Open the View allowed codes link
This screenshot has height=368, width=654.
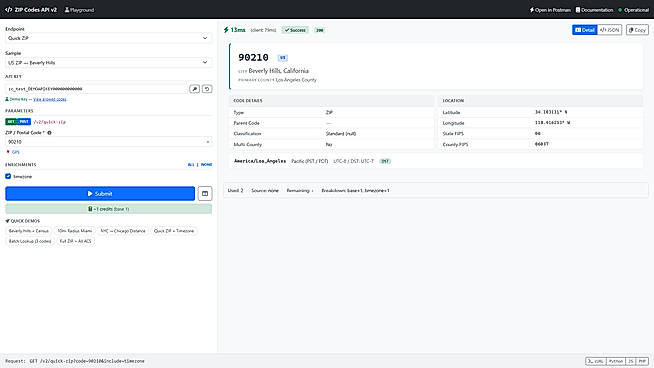click(50, 99)
